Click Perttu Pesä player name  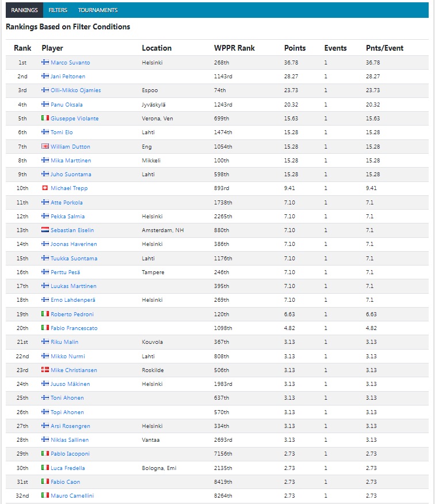pyautogui.click(x=66, y=272)
